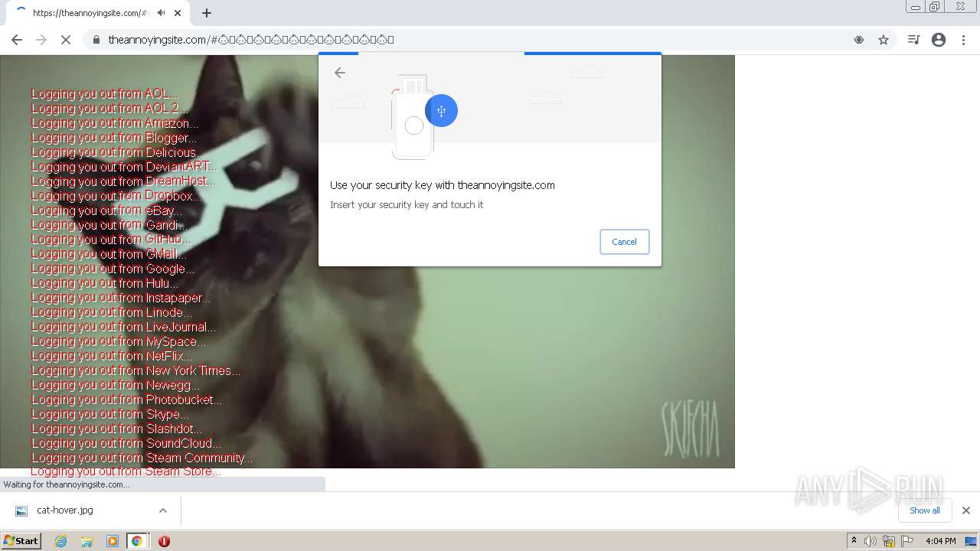Click the network status tray icon

click(x=889, y=541)
